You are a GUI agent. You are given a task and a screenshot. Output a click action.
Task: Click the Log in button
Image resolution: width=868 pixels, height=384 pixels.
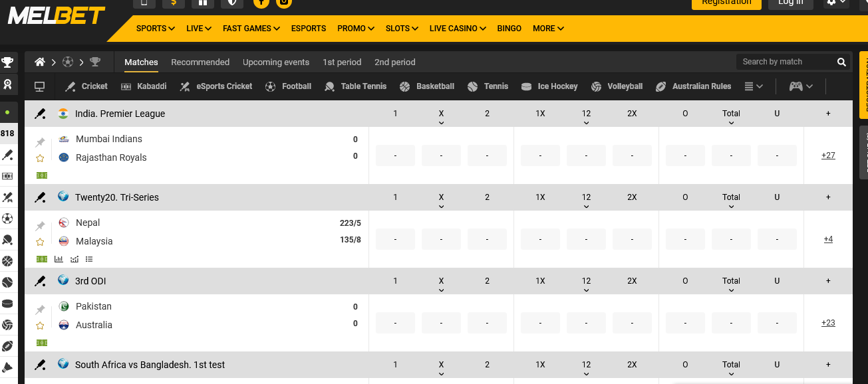(x=791, y=3)
